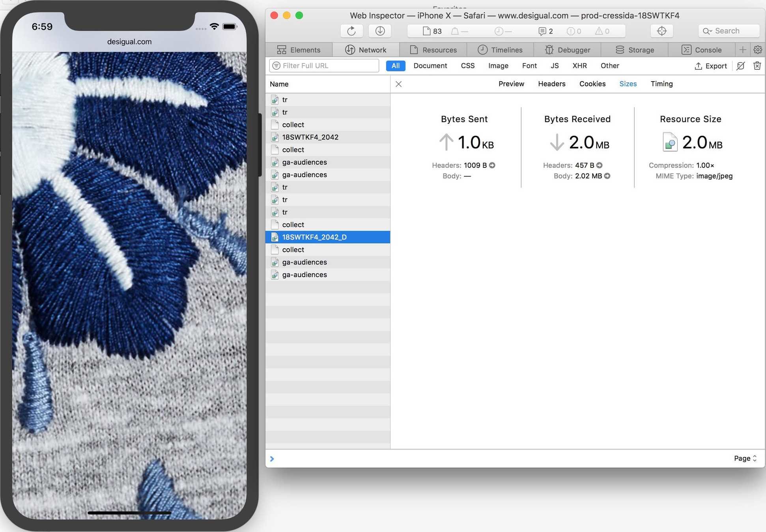Open the search options dropdown
Screen dimensions: 766x532
707,31
